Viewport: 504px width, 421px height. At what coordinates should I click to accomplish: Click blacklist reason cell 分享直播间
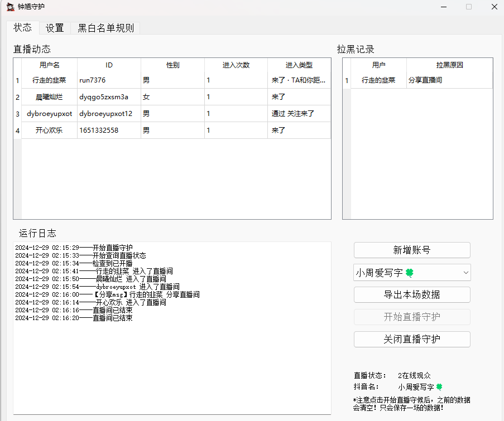pos(450,80)
